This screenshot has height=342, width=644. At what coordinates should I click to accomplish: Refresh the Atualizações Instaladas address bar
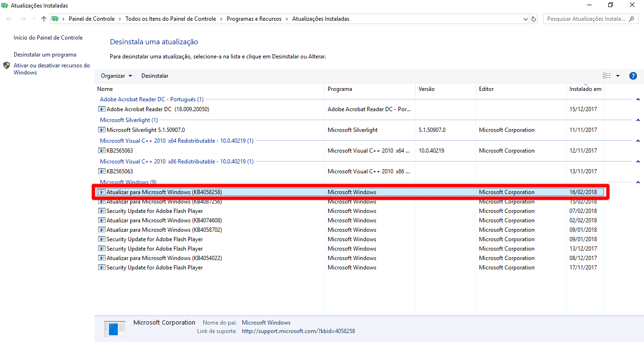point(534,19)
